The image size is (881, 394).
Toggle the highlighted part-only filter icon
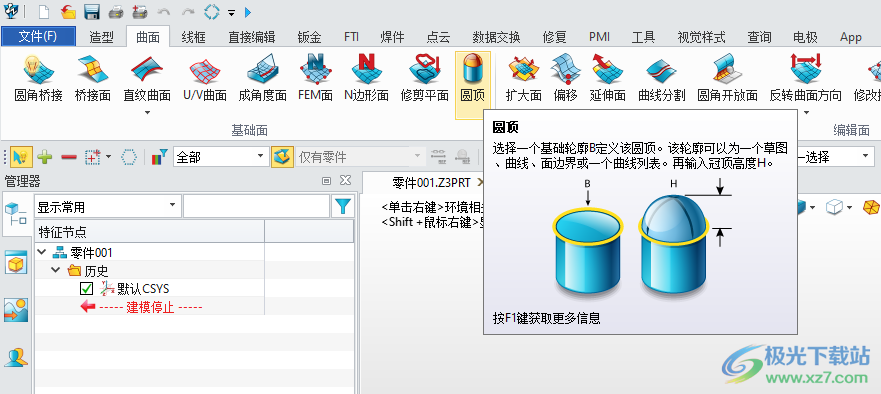(282, 157)
